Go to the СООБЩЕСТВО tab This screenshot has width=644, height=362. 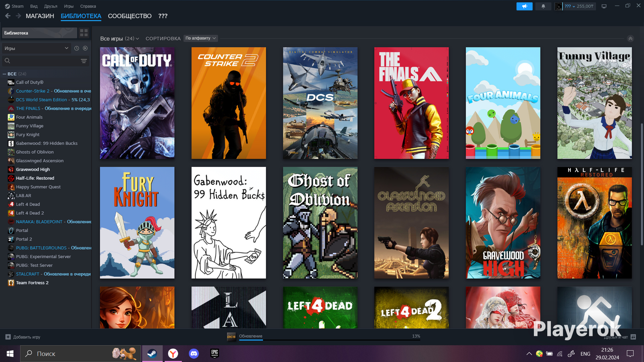(x=130, y=16)
